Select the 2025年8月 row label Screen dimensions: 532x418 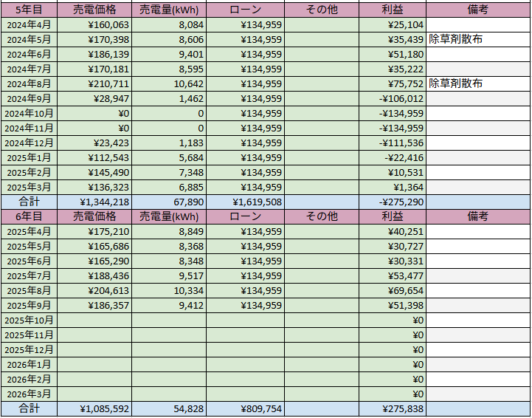tap(30, 290)
